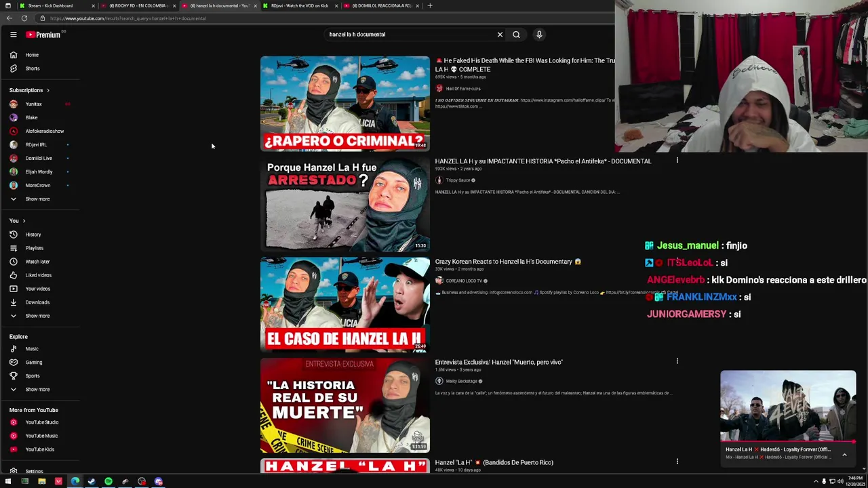Open the ¿RAPERO O CRIMINAL? video thumbnail
868x488 pixels.
click(x=344, y=104)
